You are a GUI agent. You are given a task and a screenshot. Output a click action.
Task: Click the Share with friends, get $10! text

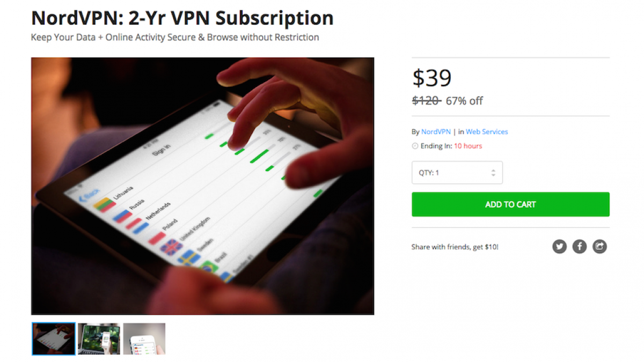455,247
